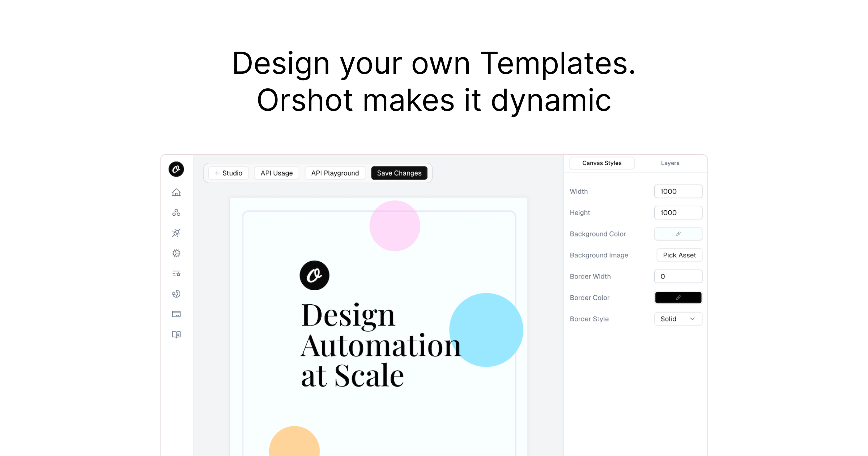868x456 pixels.
Task: Click the 'Border Color' label
Action: [x=590, y=297]
